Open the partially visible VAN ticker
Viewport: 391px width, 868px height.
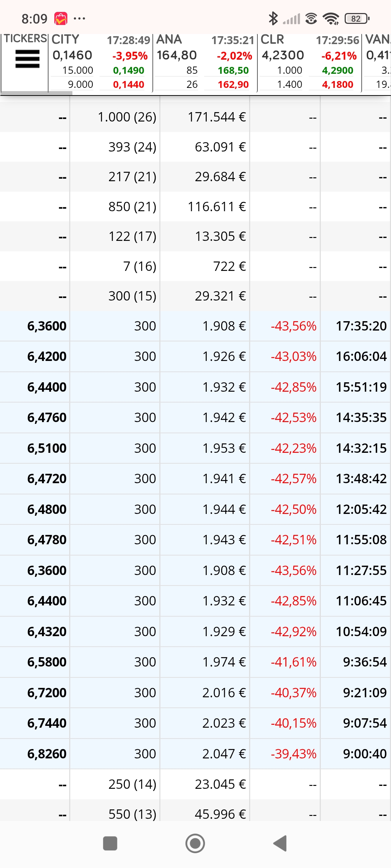pos(377,63)
